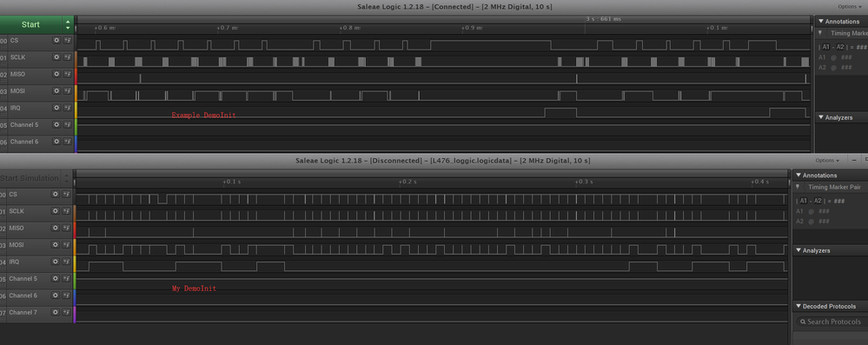Screen dimensions: 868x345
Task: Open MISO channel settings gear in bottom window
Action: [x=56, y=229]
